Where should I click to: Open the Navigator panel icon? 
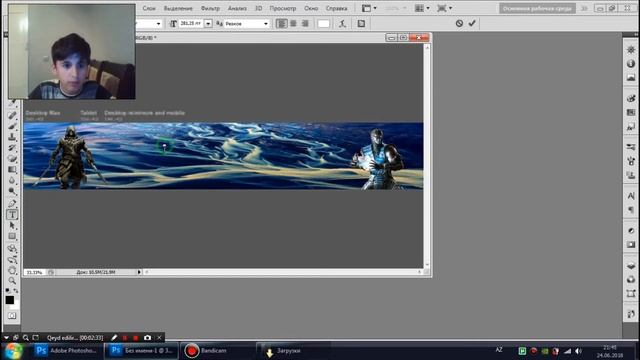[631, 50]
